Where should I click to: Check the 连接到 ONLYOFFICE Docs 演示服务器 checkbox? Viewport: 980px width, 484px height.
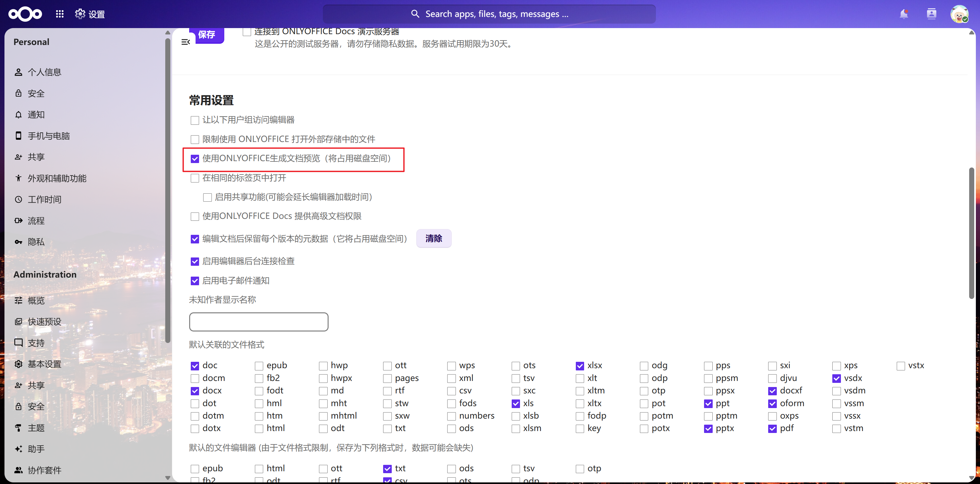[247, 32]
